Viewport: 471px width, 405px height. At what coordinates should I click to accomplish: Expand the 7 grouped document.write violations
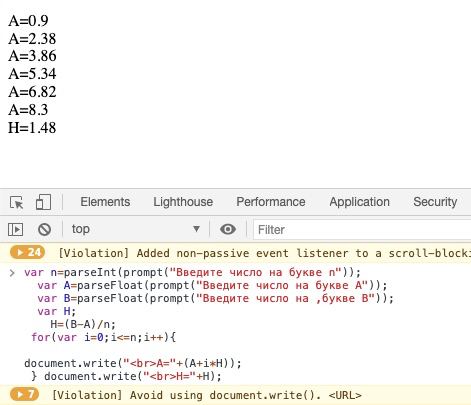click(24, 395)
